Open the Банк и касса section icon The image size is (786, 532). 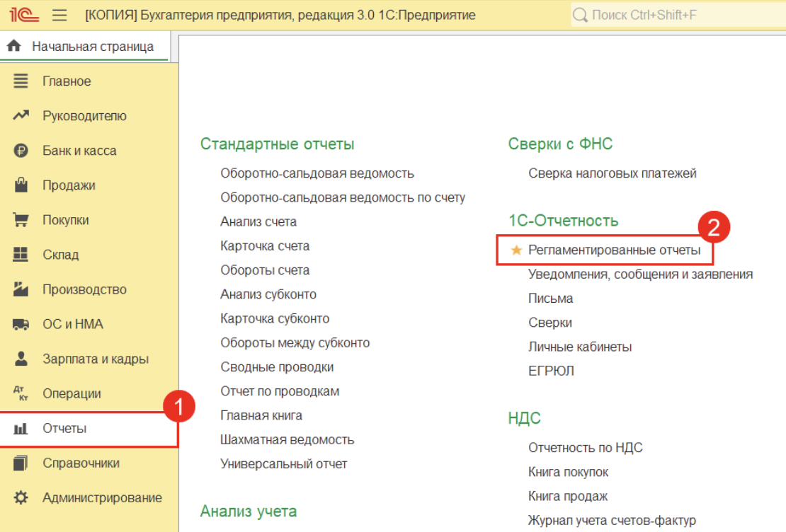(x=19, y=150)
